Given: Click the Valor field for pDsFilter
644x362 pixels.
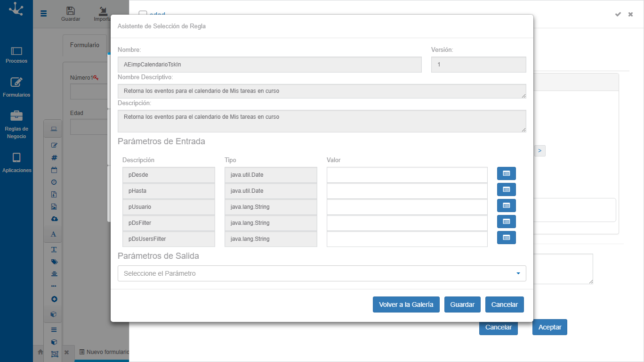Looking at the screenshot, I should click(407, 223).
